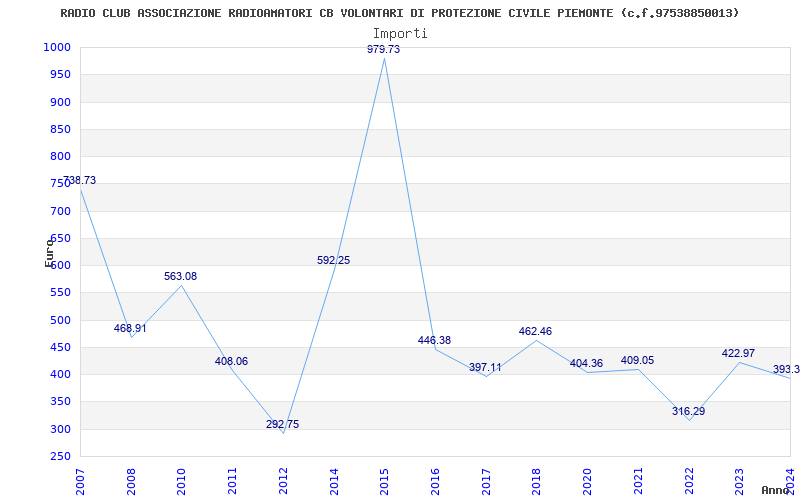The width and height of the screenshot is (800, 500).
Task: Click the 563.08 data point label
Action: pyautogui.click(x=180, y=277)
